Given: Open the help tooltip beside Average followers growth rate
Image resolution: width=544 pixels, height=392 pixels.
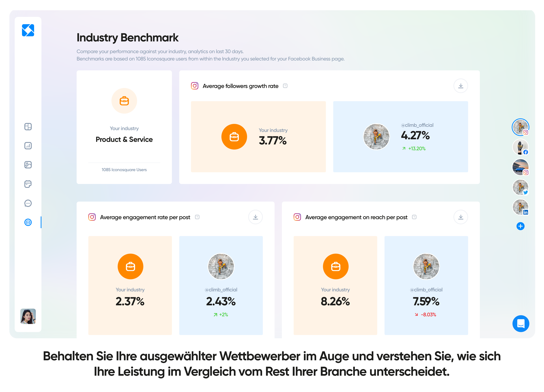Looking at the screenshot, I should [285, 86].
